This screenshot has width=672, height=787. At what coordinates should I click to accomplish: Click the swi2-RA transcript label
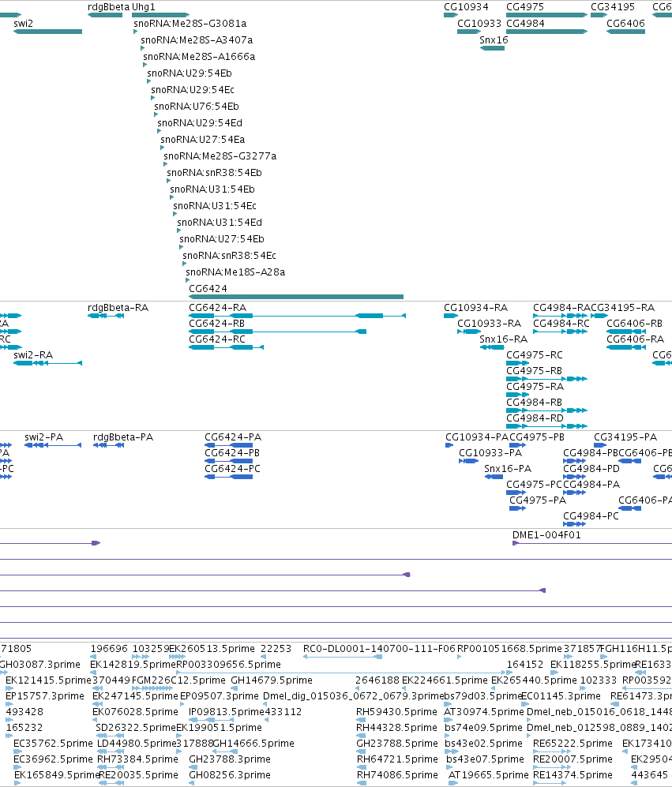point(33,355)
